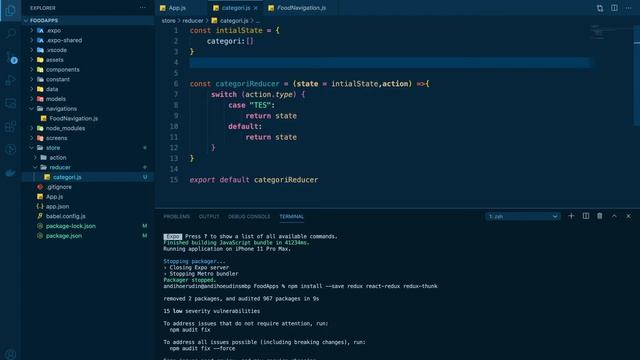The image size is (640, 360).
Task: Create a new terminal with plus icon
Action: 571,216
